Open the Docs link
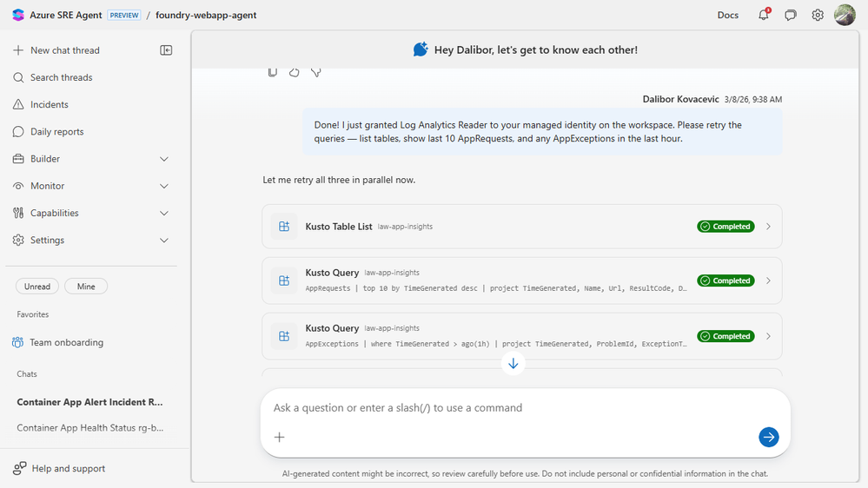868x488 pixels. click(728, 15)
